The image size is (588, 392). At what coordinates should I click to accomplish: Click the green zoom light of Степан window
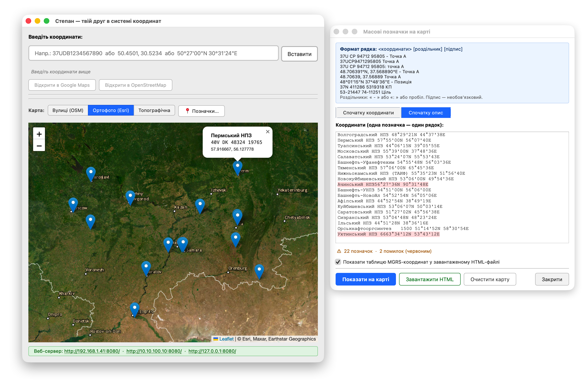point(47,21)
